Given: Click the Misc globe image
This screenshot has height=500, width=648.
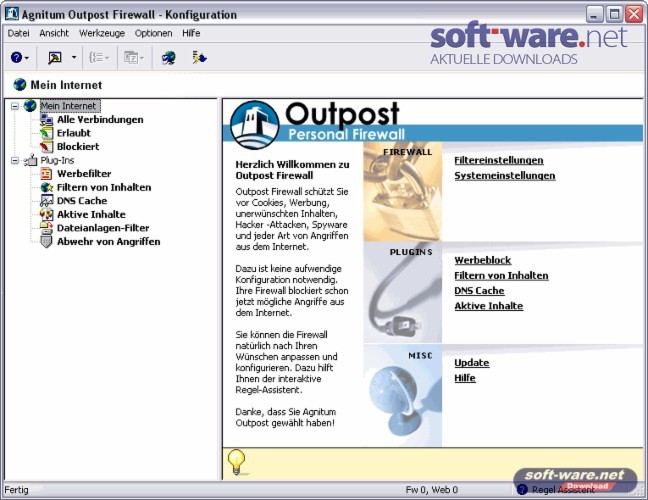Looking at the screenshot, I should click(x=403, y=396).
